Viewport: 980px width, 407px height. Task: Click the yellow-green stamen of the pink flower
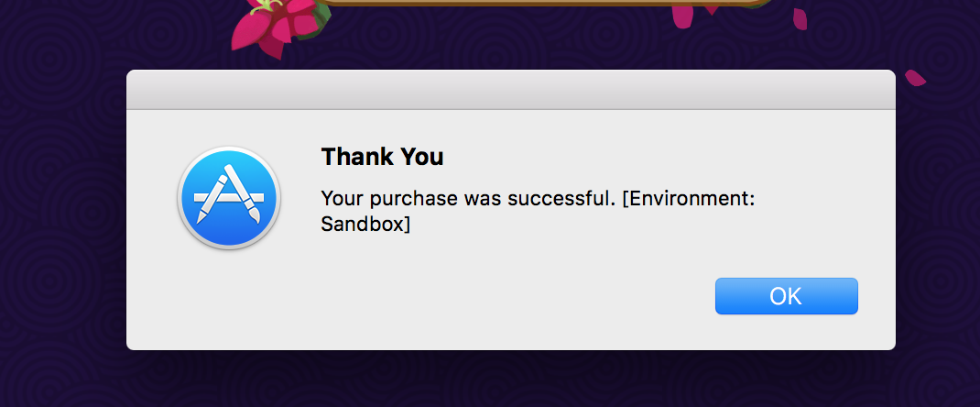pyautogui.click(x=265, y=7)
